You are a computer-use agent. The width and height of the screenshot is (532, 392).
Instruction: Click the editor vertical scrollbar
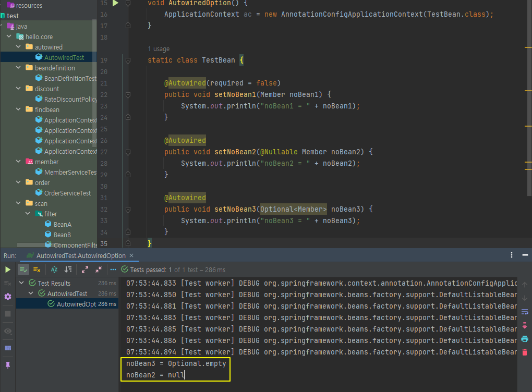pos(529,99)
